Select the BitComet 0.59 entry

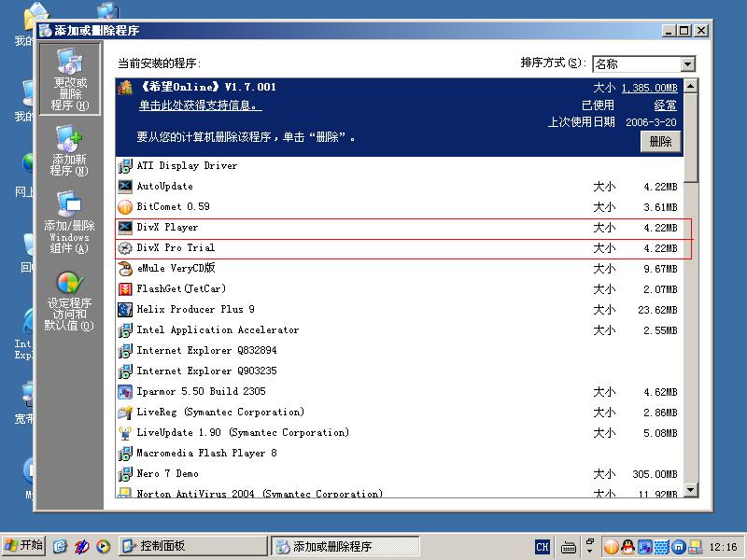tap(400, 206)
